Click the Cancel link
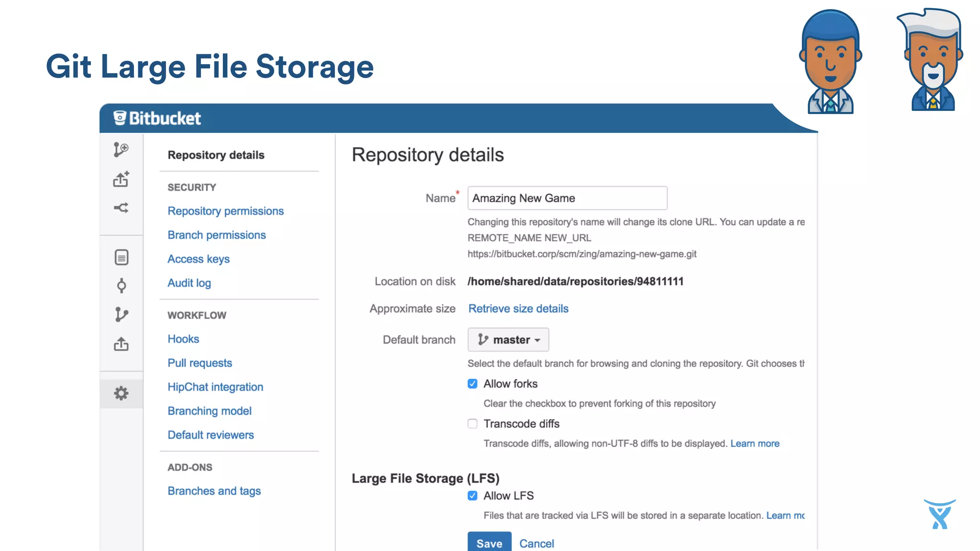Screen dimensions: 980x551 [x=536, y=543]
